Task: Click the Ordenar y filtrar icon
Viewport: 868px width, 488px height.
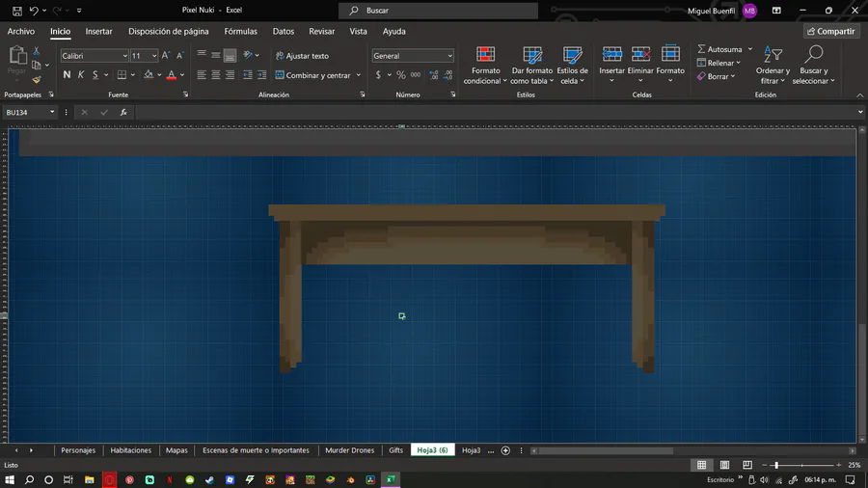Action: tap(773, 55)
